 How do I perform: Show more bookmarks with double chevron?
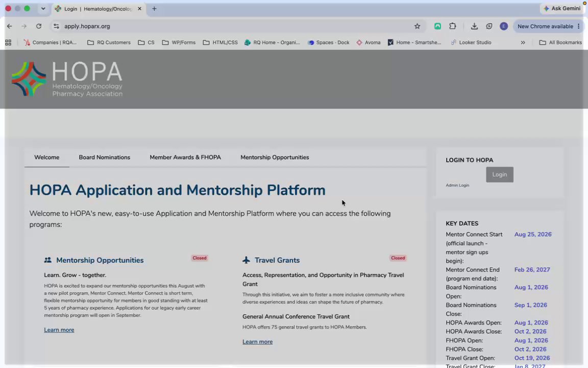pyautogui.click(x=523, y=42)
